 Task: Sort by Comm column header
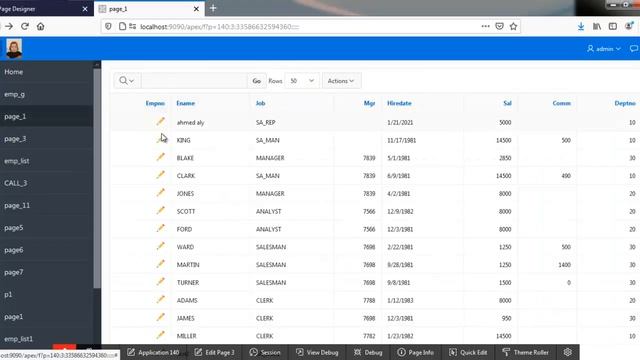coord(562,103)
